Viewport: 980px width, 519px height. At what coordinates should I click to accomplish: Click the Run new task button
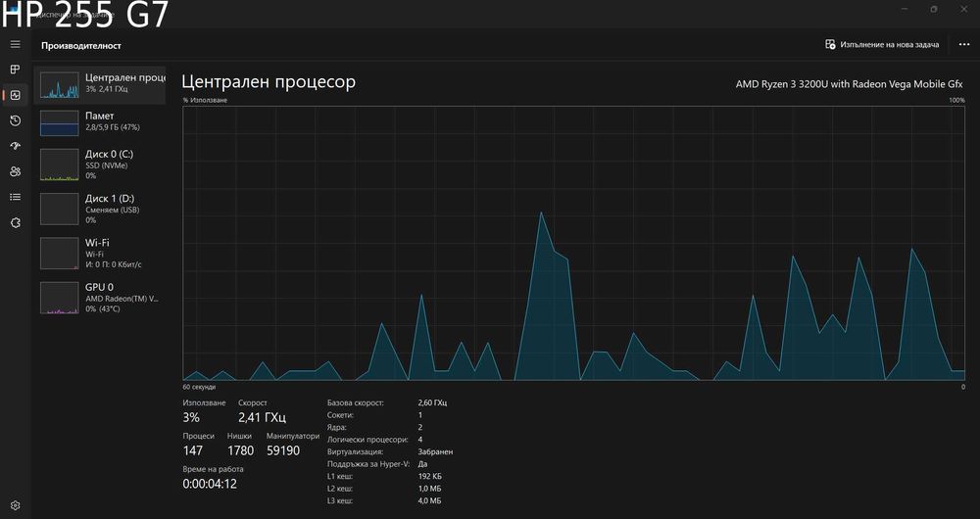click(x=882, y=45)
